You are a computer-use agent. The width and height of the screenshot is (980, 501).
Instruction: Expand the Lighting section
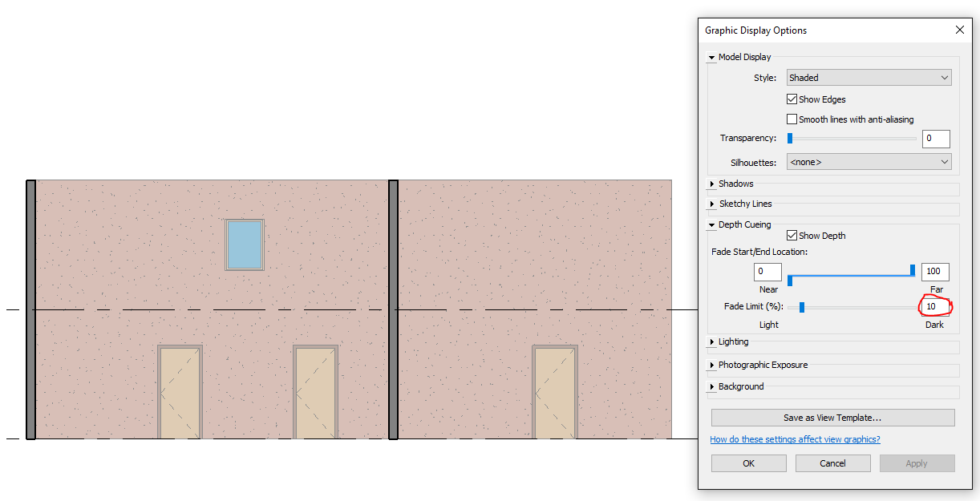pyautogui.click(x=711, y=342)
